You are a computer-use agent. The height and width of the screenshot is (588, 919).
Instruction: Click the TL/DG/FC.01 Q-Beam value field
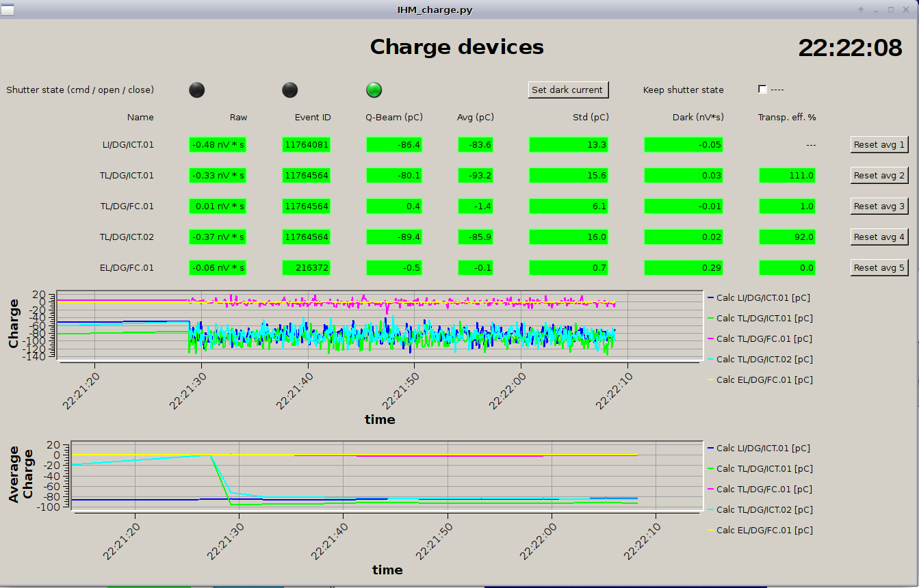tap(394, 206)
